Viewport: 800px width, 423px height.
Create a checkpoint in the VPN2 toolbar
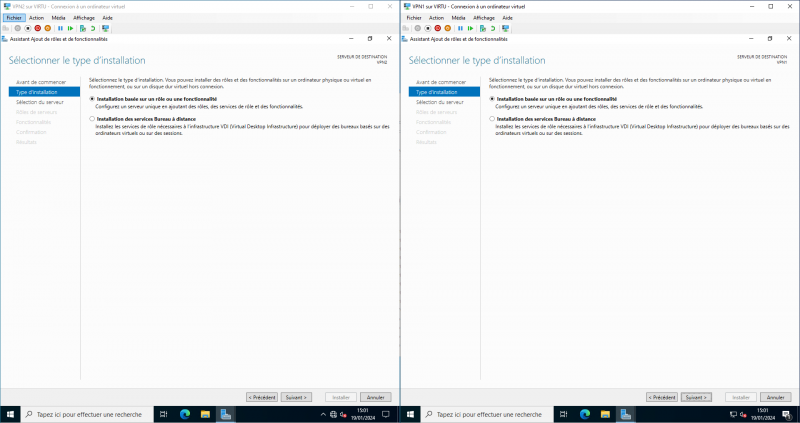click(x=83, y=29)
